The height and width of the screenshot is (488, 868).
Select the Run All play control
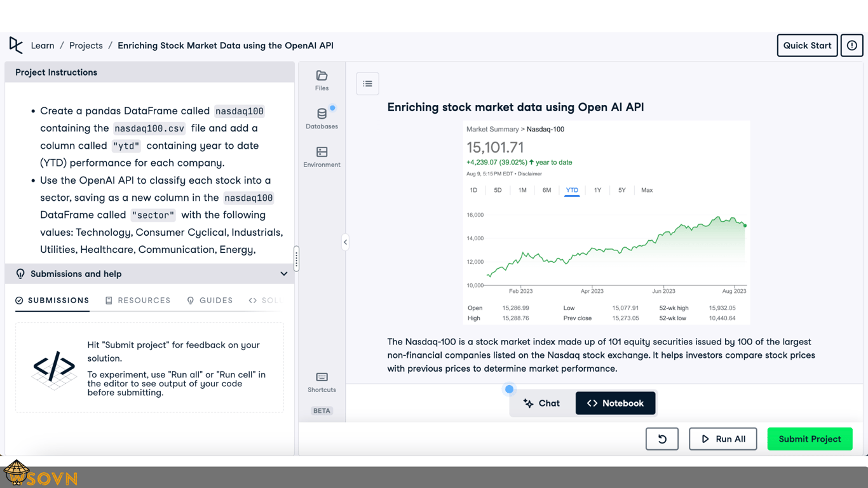click(x=722, y=438)
